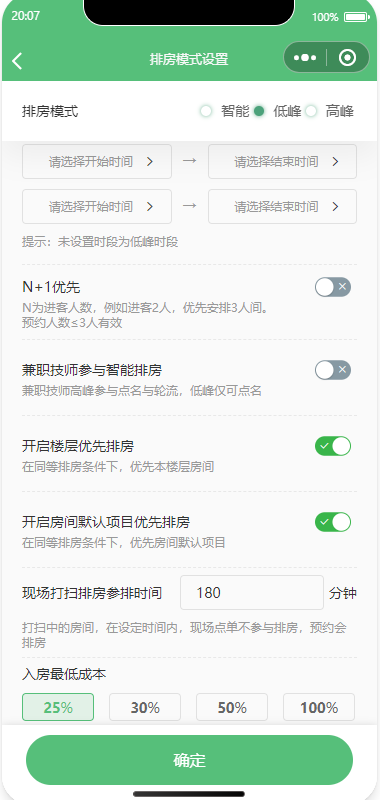Click the arrow between the first time pickers
Image resolution: width=380 pixels, height=800 pixels.
[190, 161]
